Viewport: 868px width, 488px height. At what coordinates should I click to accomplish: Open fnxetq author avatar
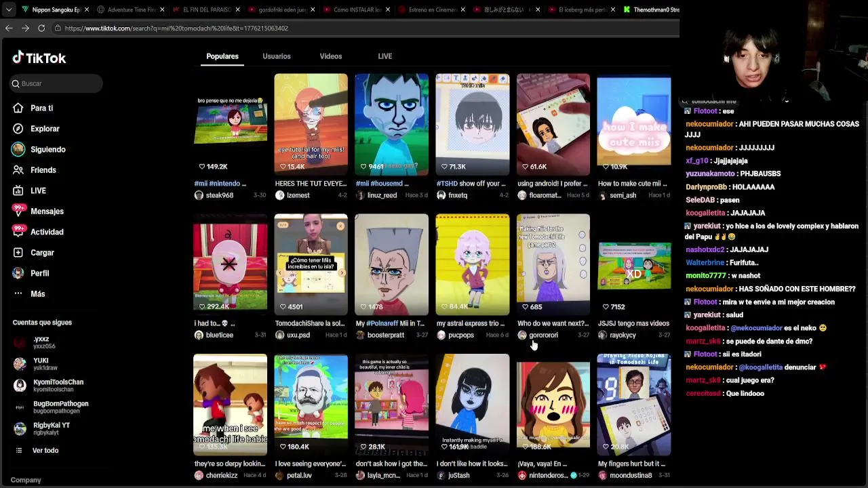(x=441, y=195)
